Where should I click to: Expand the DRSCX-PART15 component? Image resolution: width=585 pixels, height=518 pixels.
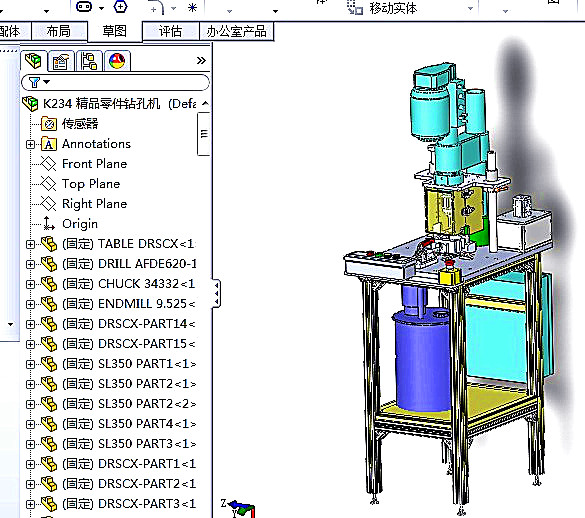(31, 344)
